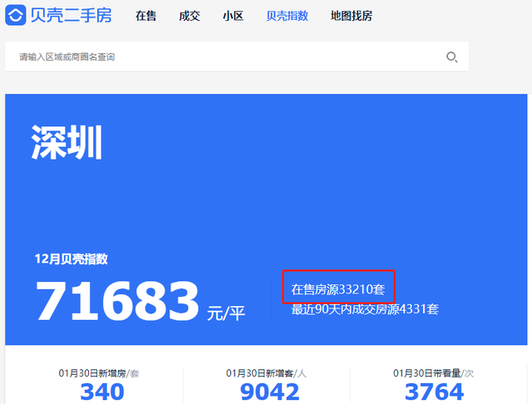Click the search magnifier icon

451,57
